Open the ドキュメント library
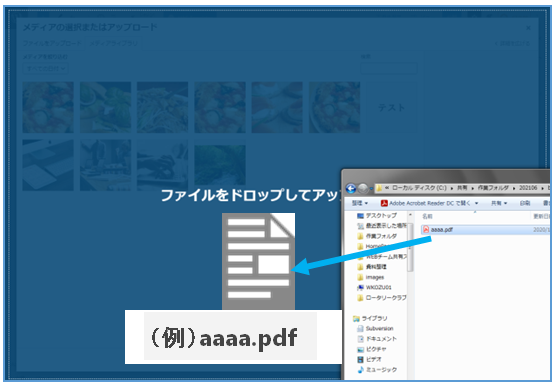Image resolution: width=556 pixels, height=384 pixels. [x=377, y=339]
